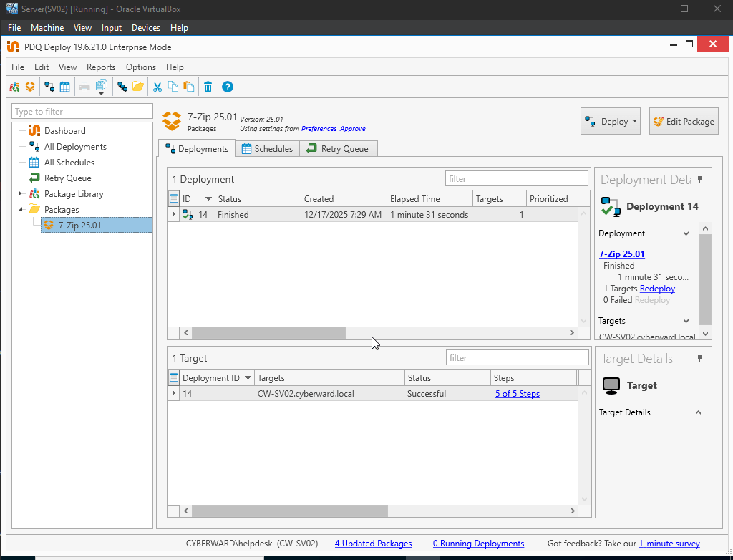
Task: Click the trash Delete icon
Action: 208,87
